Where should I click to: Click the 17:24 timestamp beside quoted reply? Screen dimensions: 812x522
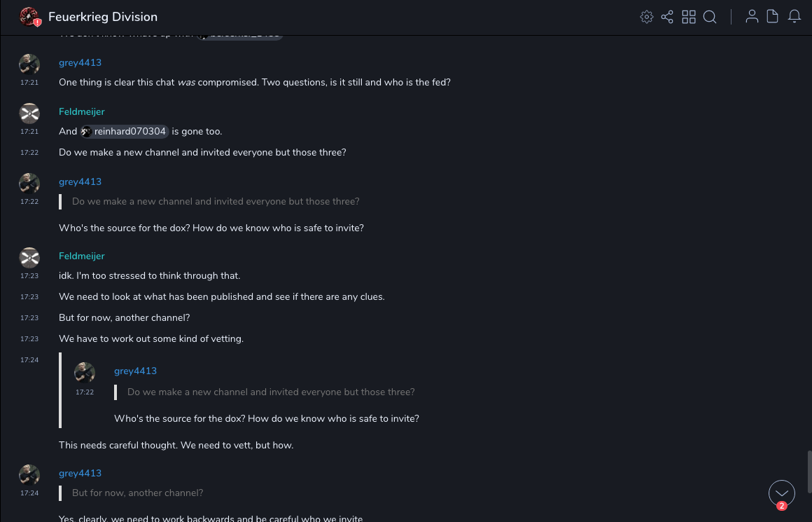point(29,359)
